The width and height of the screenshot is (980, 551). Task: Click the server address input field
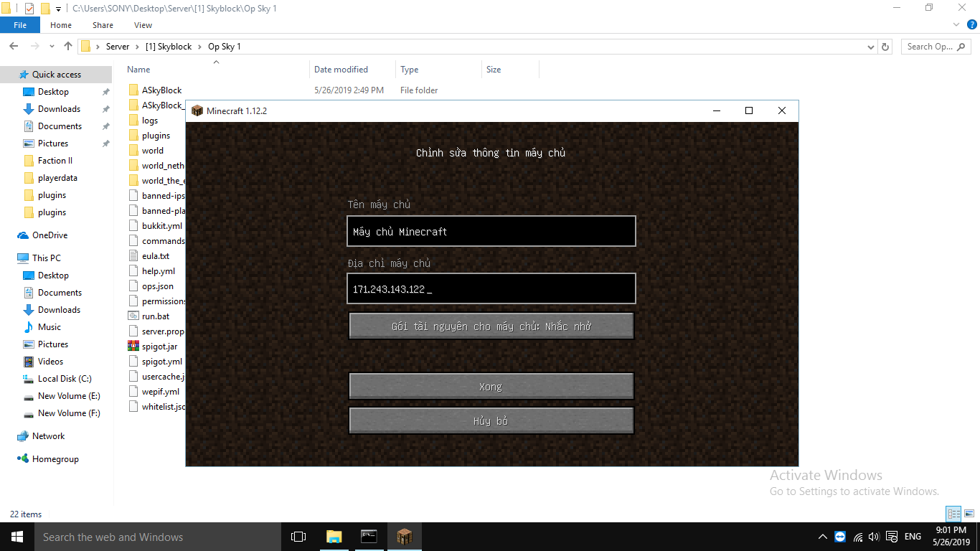click(x=491, y=288)
